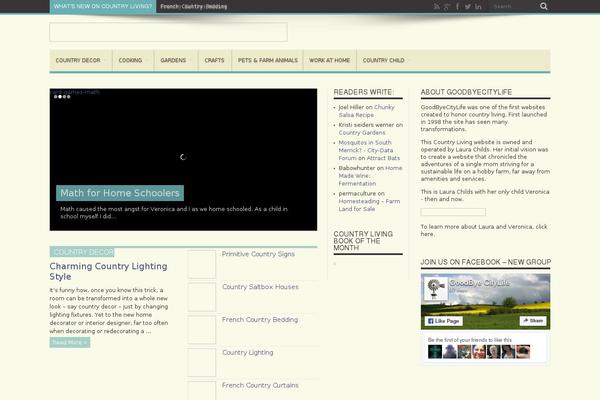Screen dimensions: 600x400
Task: Focus the Search text field
Action: [x=513, y=6]
